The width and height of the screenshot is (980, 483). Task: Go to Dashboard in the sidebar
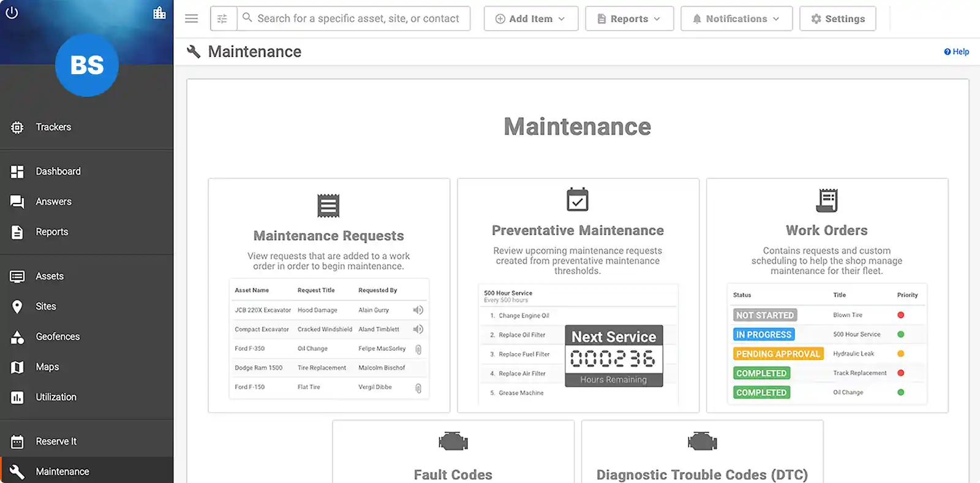coord(58,171)
